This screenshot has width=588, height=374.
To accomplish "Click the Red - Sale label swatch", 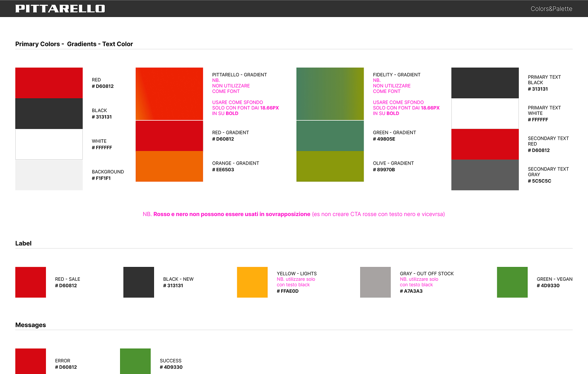I will pyautogui.click(x=31, y=282).
